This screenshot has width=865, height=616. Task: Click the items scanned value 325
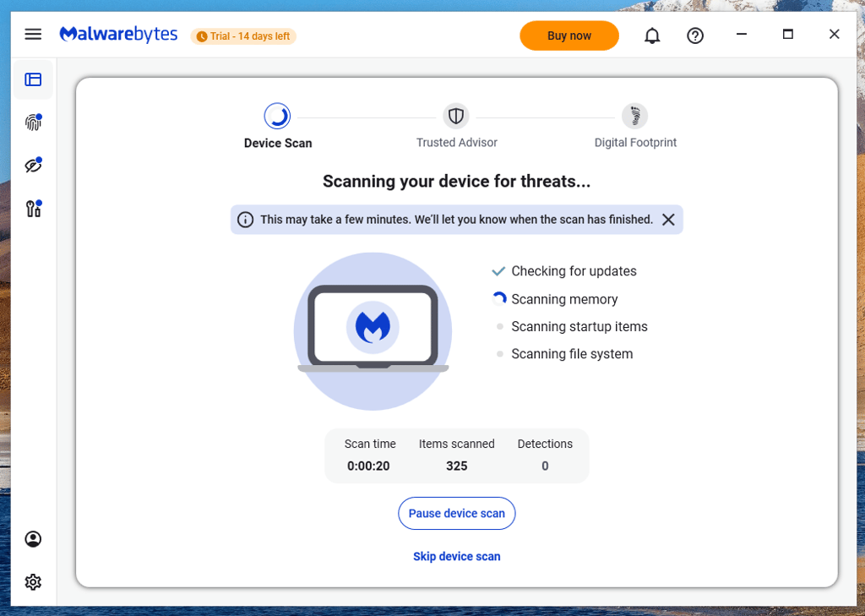(x=457, y=466)
